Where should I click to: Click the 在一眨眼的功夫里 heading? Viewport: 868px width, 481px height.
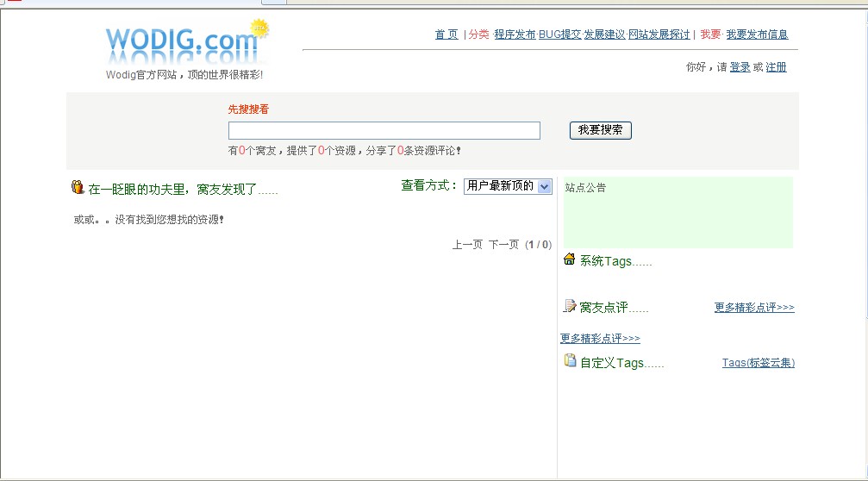pyautogui.click(x=183, y=190)
